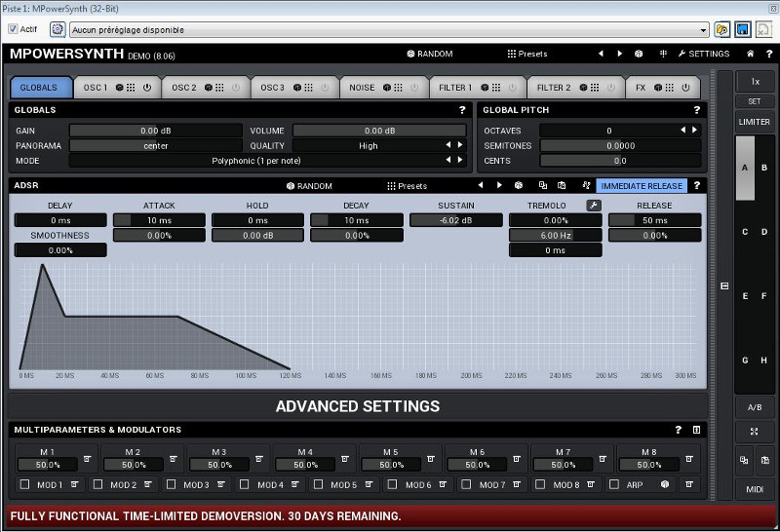Randomize FILTER 1 with its dice icon

pos(485,88)
